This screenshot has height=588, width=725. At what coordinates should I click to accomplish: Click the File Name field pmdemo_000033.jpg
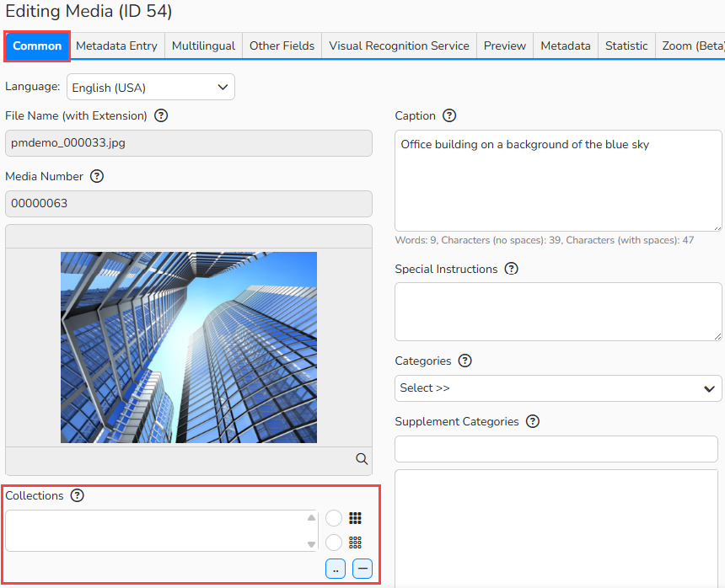189,143
